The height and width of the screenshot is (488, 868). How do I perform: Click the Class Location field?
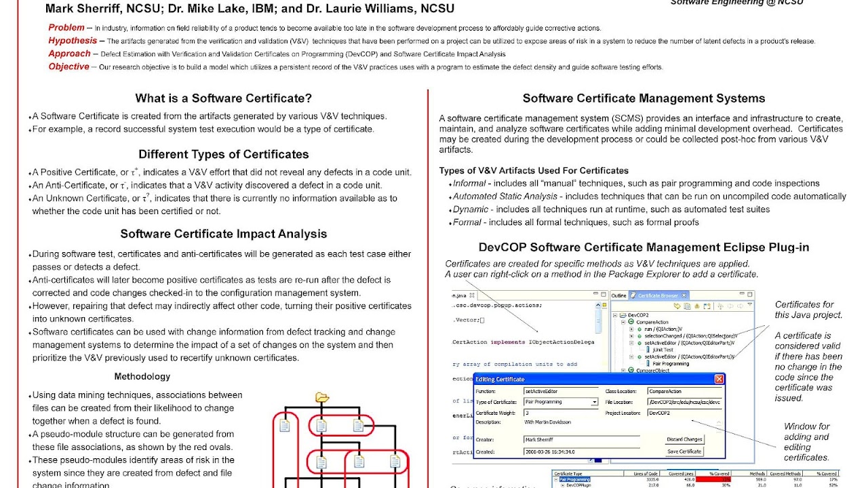tap(685, 391)
